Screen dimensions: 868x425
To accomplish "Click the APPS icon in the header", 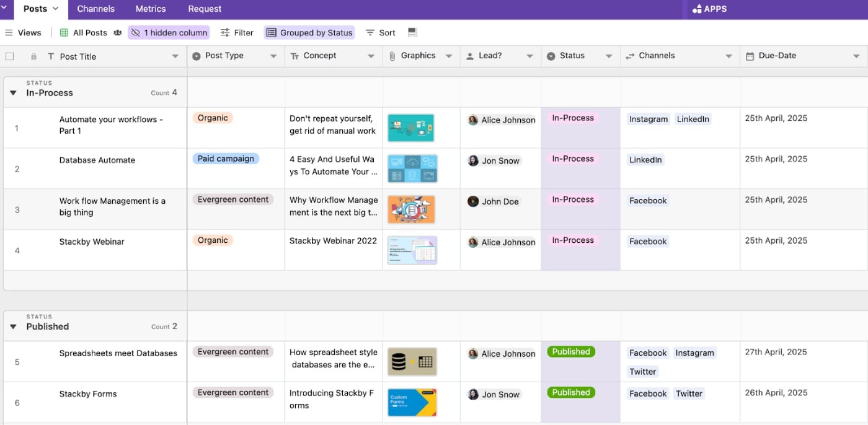I will [697, 9].
